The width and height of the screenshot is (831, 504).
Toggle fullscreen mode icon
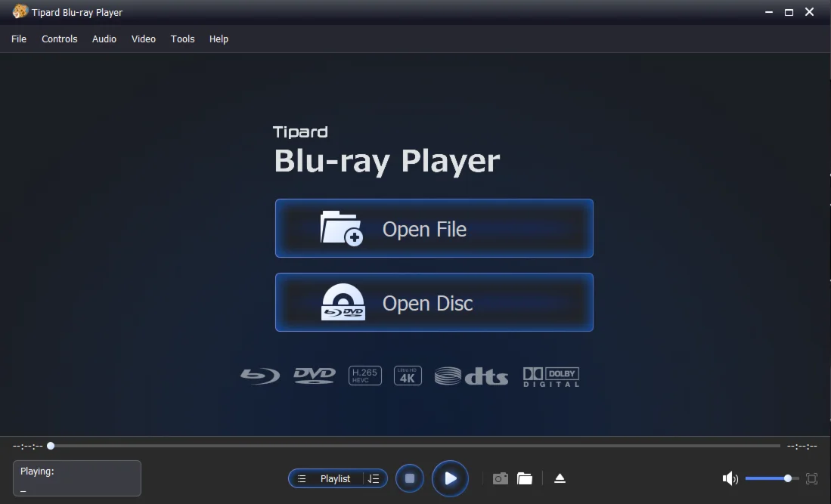point(811,478)
